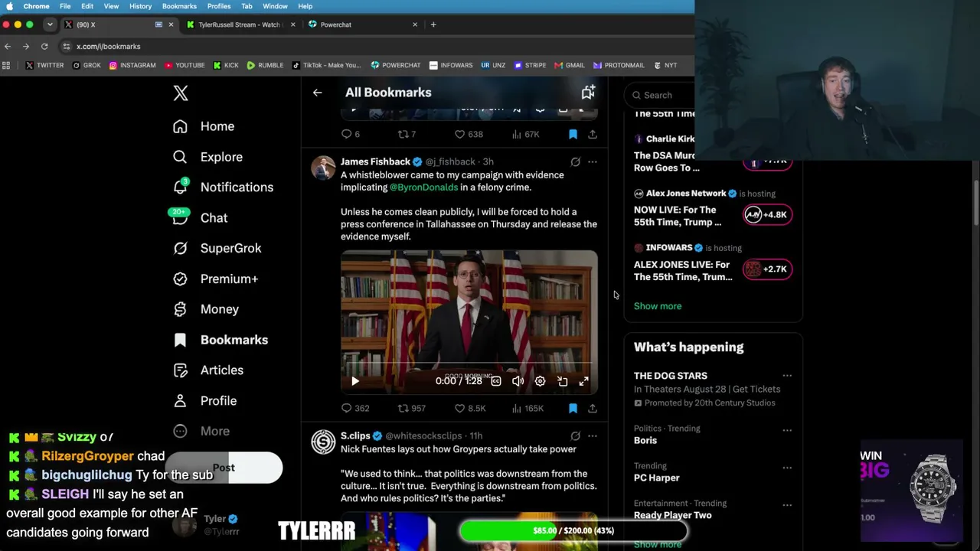The width and height of the screenshot is (980, 551).
Task: Click the Chrome back navigation arrow
Action: [8, 47]
